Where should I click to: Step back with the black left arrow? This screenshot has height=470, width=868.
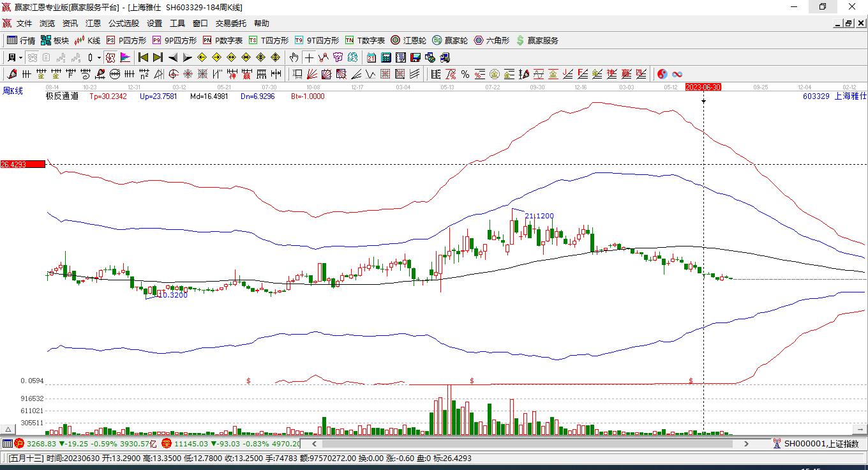[x=172, y=57]
